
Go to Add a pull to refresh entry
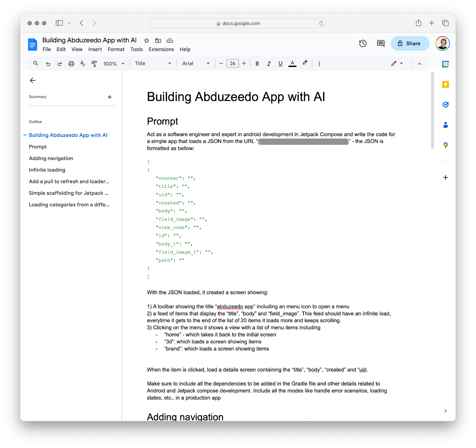69,182
